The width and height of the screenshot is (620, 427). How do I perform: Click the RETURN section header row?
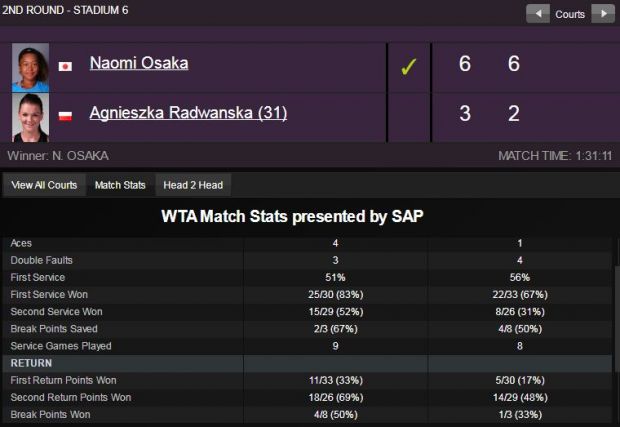[x=308, y=363]
